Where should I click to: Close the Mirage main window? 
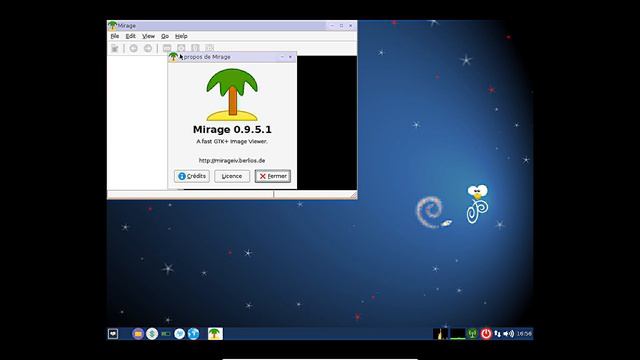[x=351, y=26]
